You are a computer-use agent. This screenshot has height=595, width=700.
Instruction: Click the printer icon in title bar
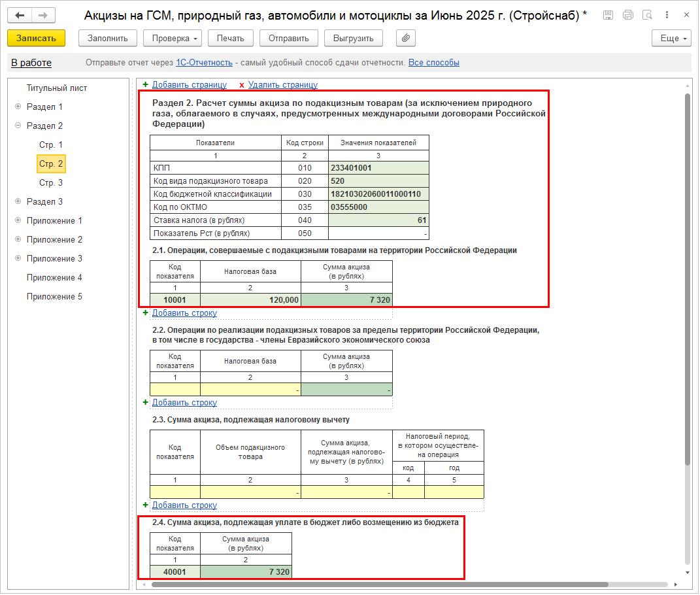[x=628, y=15]
